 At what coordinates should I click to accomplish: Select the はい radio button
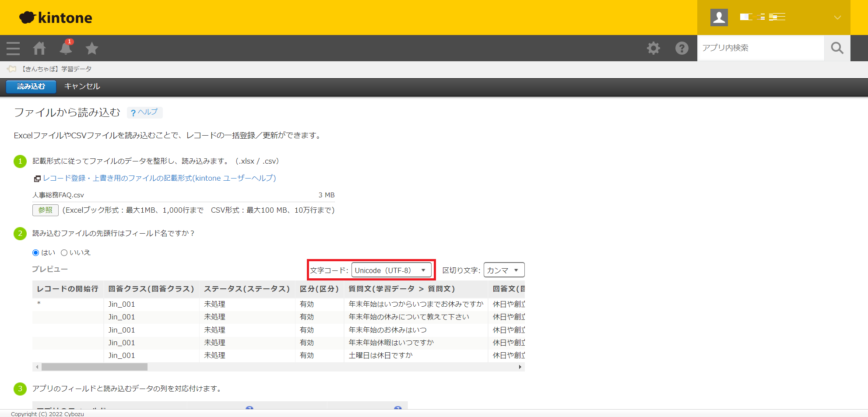[36, 253]
